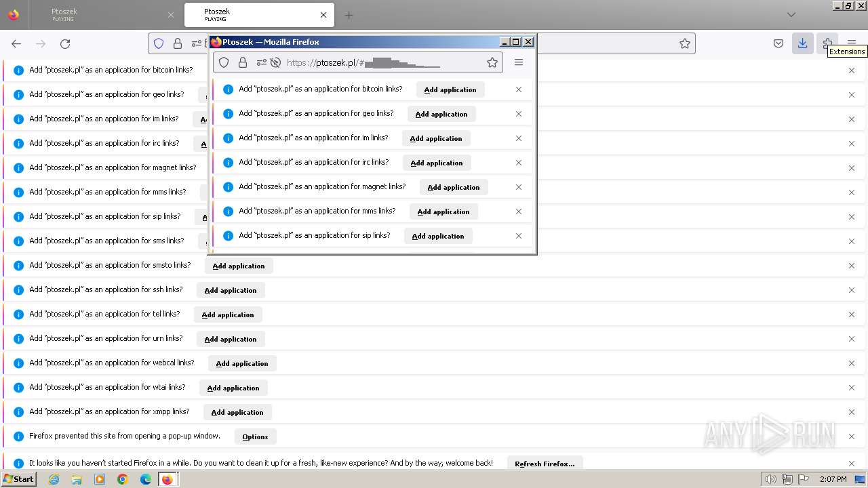Add application for sip links in popup
The height and width of the screenshot is (488, 868).
point(438,236)
